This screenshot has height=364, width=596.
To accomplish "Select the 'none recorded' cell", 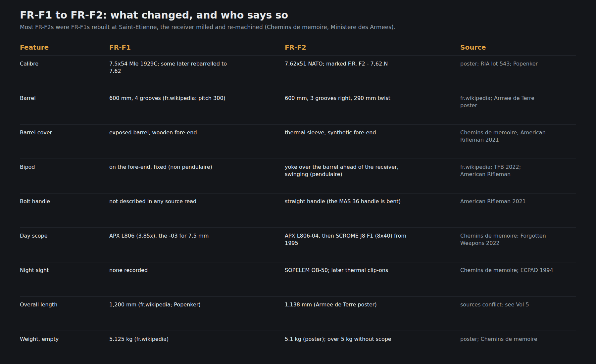I will pos(128,270).
